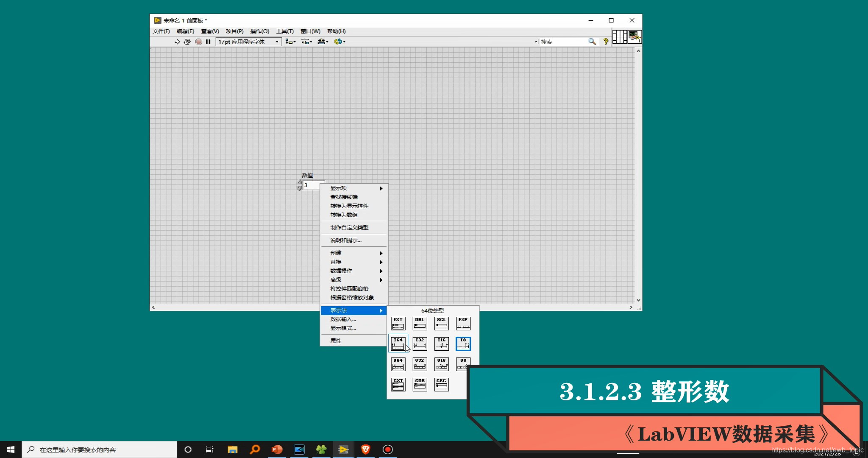Choose the I64 64-bit integer type

tap(398, 344)
